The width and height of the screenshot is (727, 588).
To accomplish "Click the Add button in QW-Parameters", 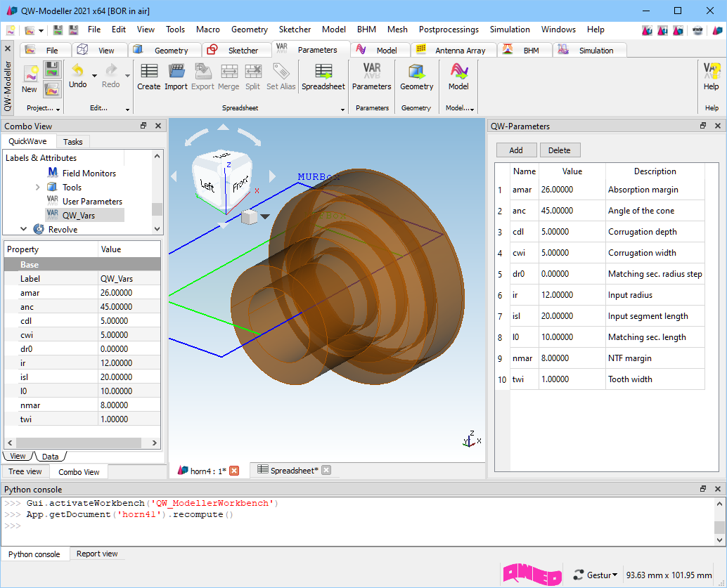I will coord(516,150).
